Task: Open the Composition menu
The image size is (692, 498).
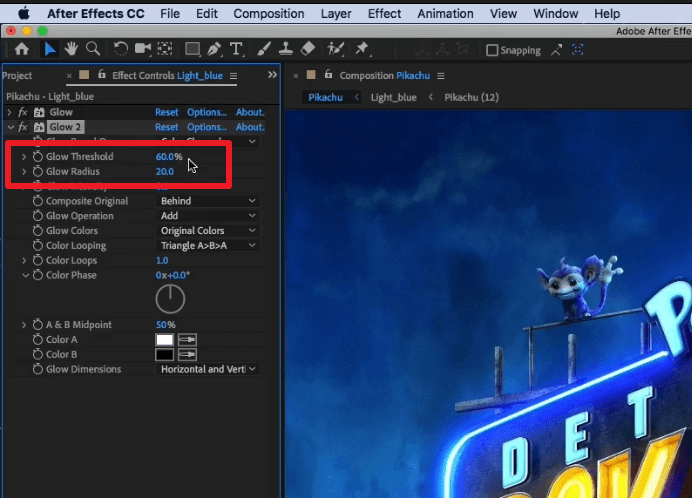Action: point(269,14)
